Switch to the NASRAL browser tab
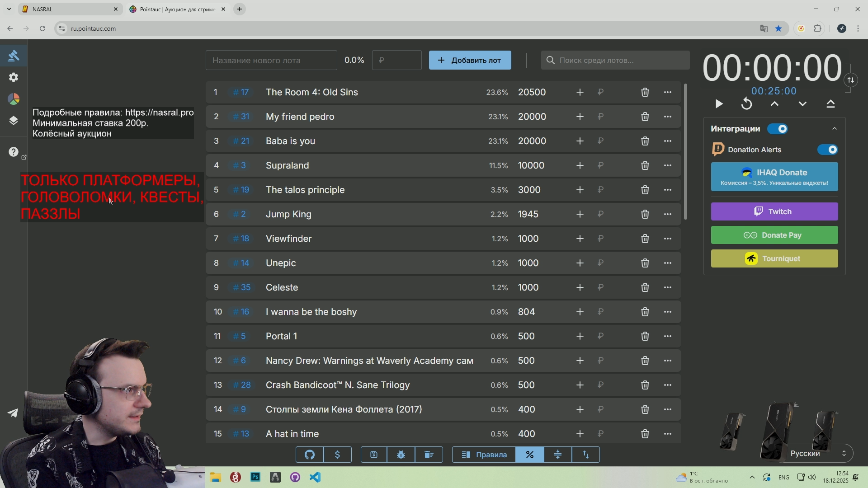868x488 pixels. [68, 9]
